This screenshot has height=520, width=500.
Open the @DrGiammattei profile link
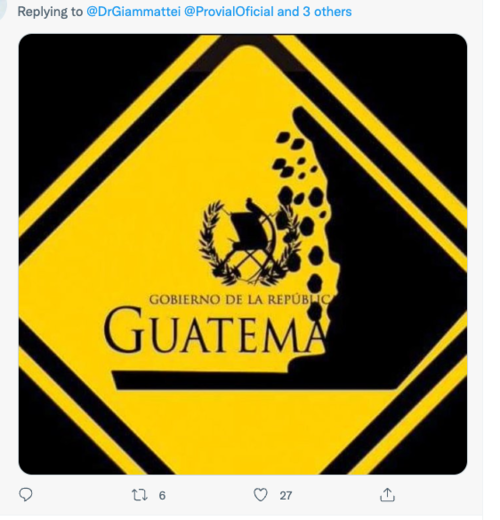coord(134,12)
